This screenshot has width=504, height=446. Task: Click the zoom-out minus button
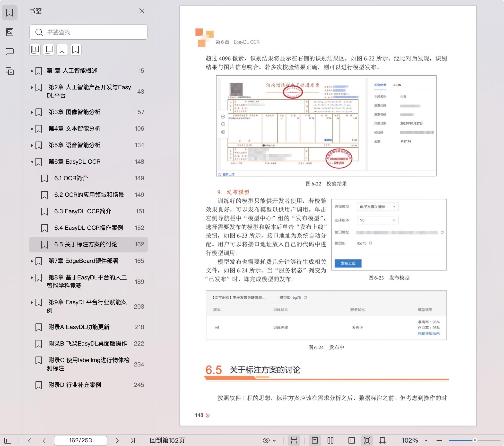(439, 440)
